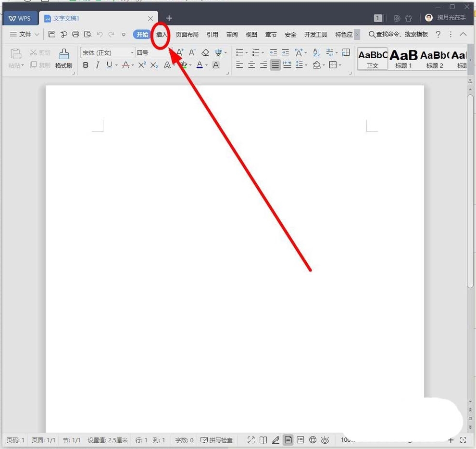Apply the 标题 1 heading style
476x449 pixels.
(x=403, y=59)
